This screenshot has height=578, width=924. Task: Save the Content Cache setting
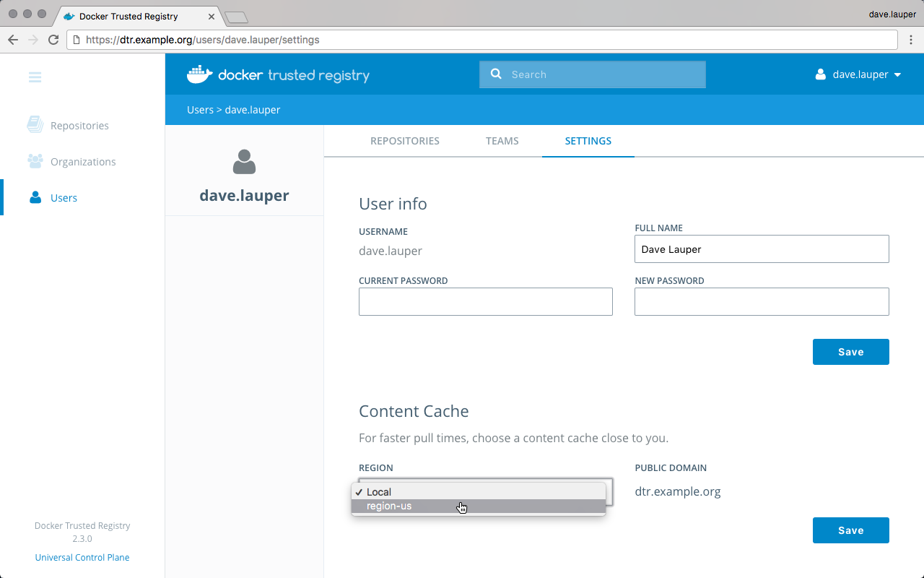pyautogui.click(x=850, y=530)
